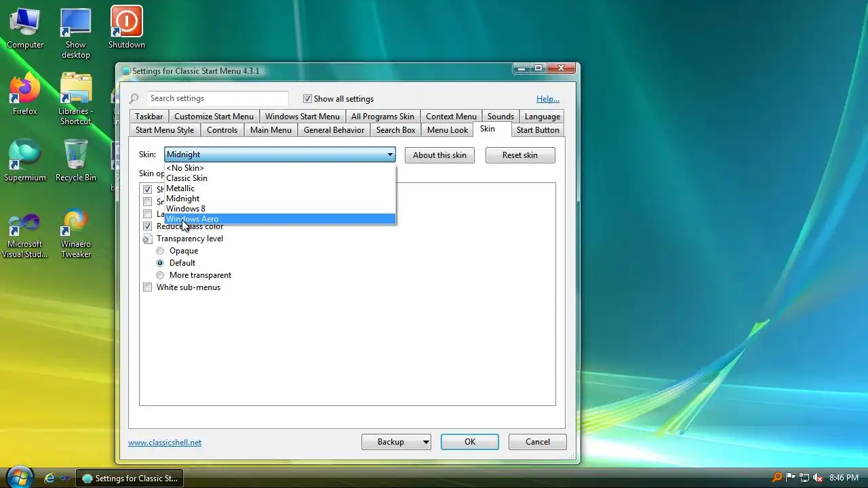Uncheck the Reduce glass color option
Screen dimensions: 868x488
point(147,226)
